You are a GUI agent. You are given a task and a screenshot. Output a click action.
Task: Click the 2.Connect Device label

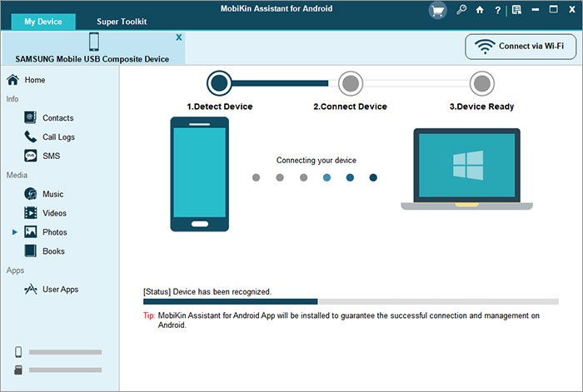(x=351, y=107)
